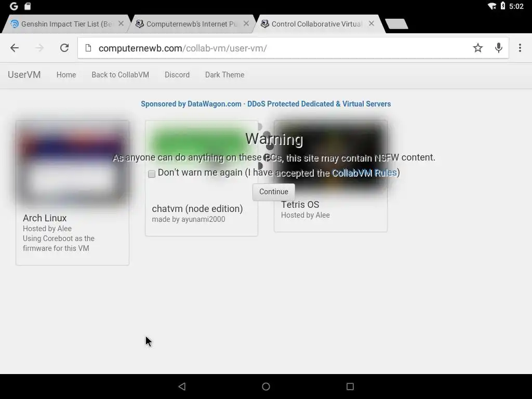This screenshot has height=399, width=532.
Task: Select chatvm (node edition) title
Action: [197, 208]
